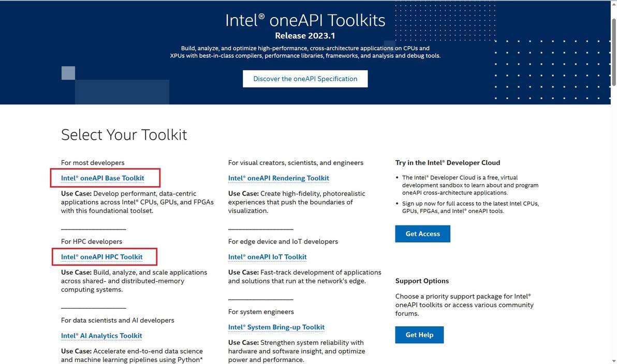Click the Get Help button

coord(419,335)
